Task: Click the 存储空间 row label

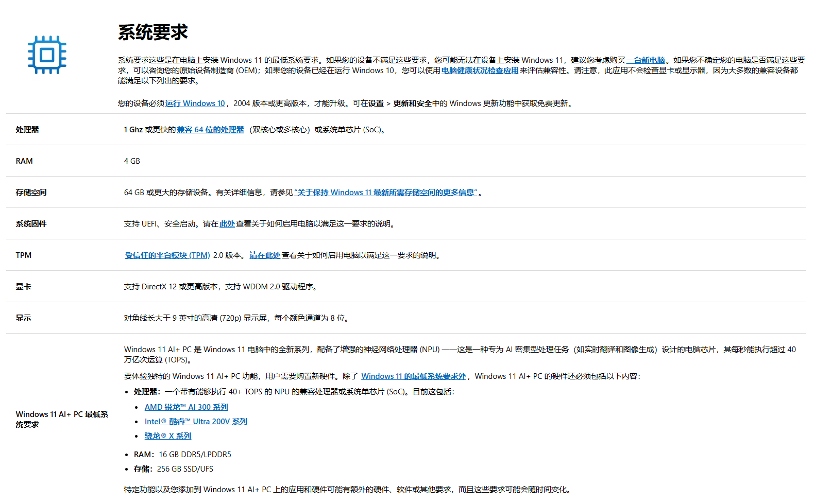Action: click(x=31, y=193)
